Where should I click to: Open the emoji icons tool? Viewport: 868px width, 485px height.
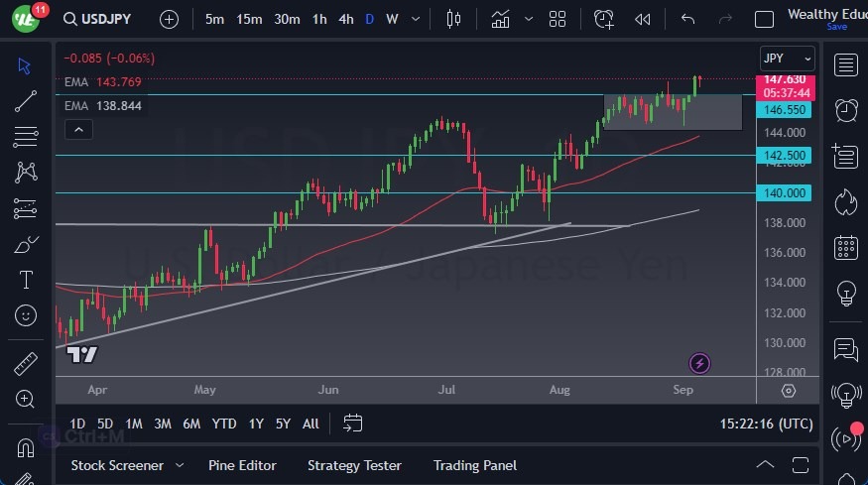point(26,315)
